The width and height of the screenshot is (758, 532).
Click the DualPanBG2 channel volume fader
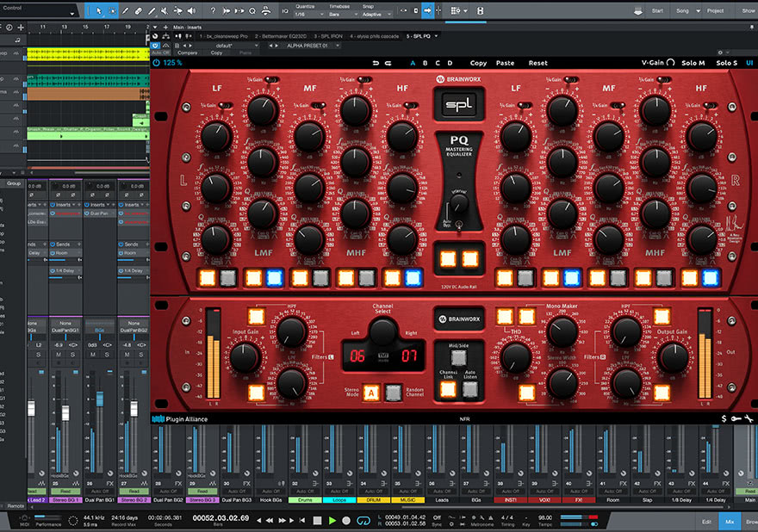pos(134,409)
